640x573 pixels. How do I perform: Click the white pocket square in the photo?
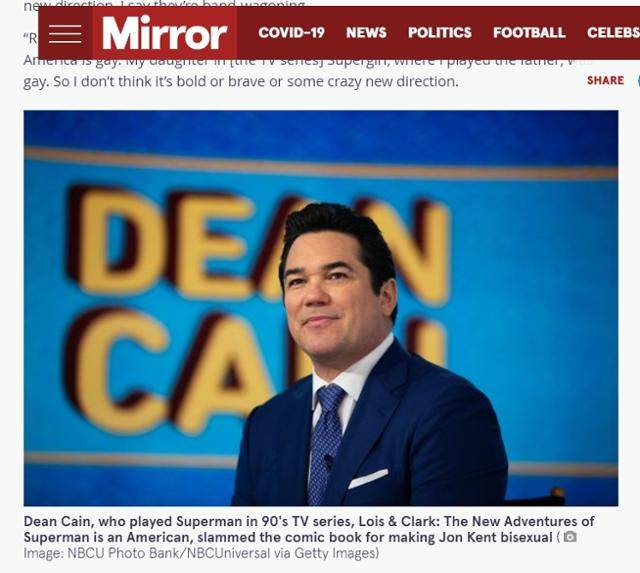(368, 479)
